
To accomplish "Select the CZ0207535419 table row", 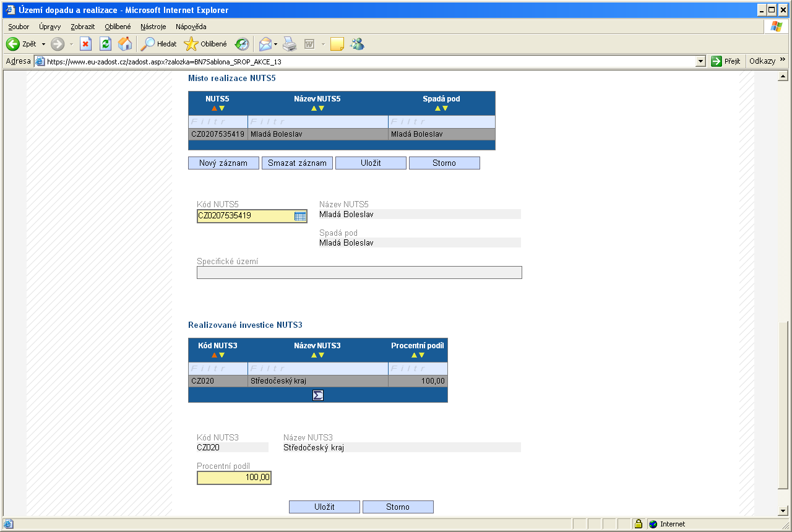I will tap(342, 134).
